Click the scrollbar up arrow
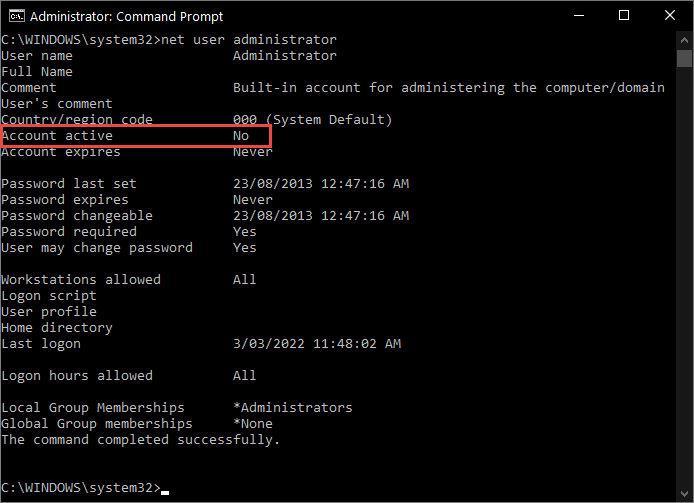This screenshot has height=503, width=694. (685, 40)
